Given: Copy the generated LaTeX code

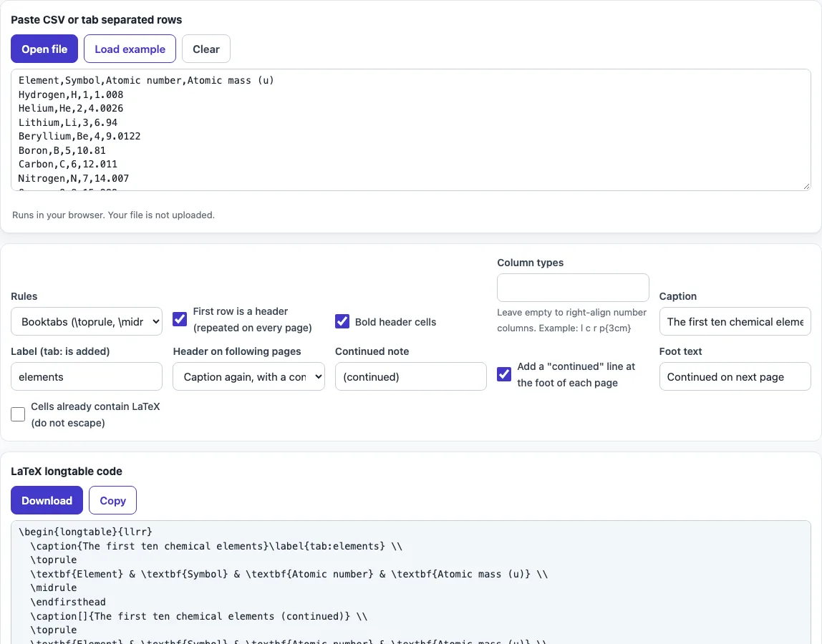Looking at the screenshot, I should (112, 500).
